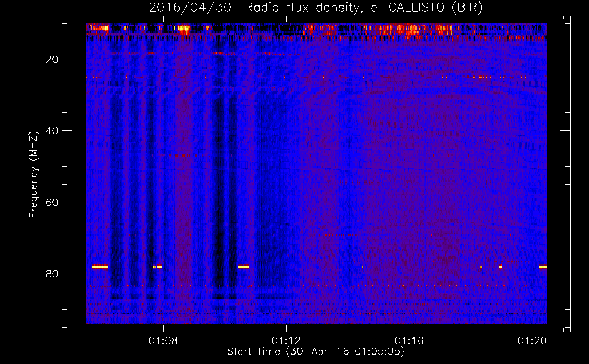Viewport: 589px width, 364px height.
Task: Click the plot title 'Radio flux density, e-CALLISTO (BIR)'
Action: (363, 8)
